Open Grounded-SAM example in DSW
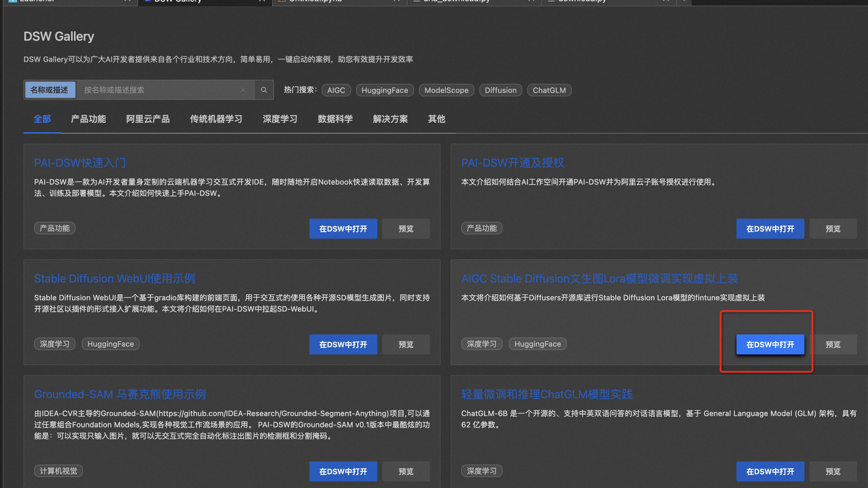The width and height of the screenshot is (868, 488). tap(343, 471)
